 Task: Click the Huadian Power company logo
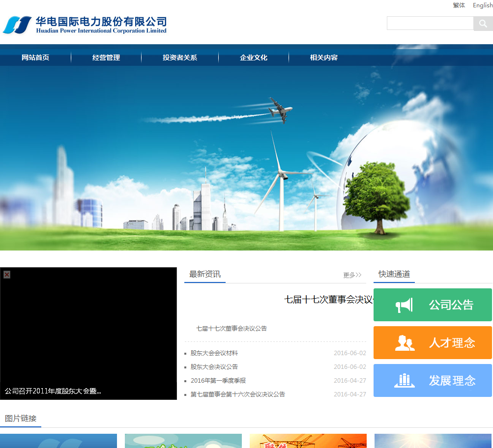pyautogui.click(x=85, y=25)
